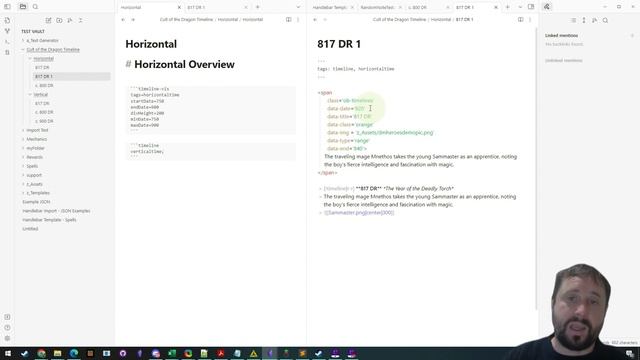640x360 pixels.
Task: Create a new folder in file explorer
Action: [59, 20]
